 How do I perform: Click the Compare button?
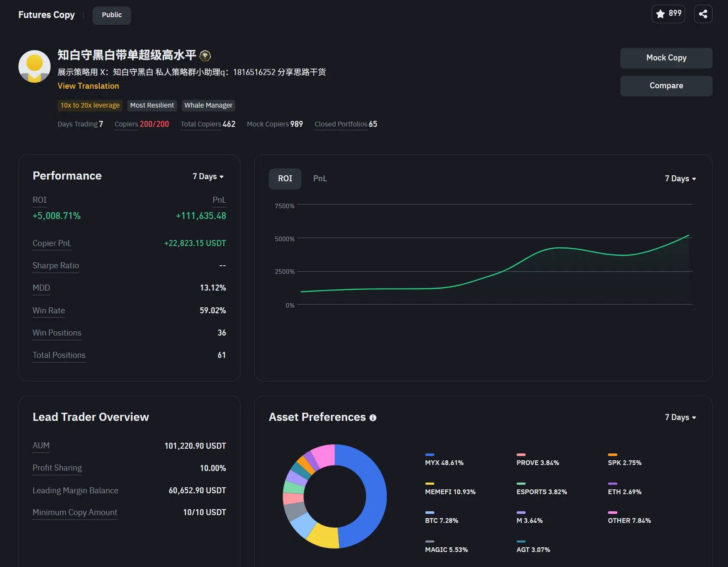666,86
